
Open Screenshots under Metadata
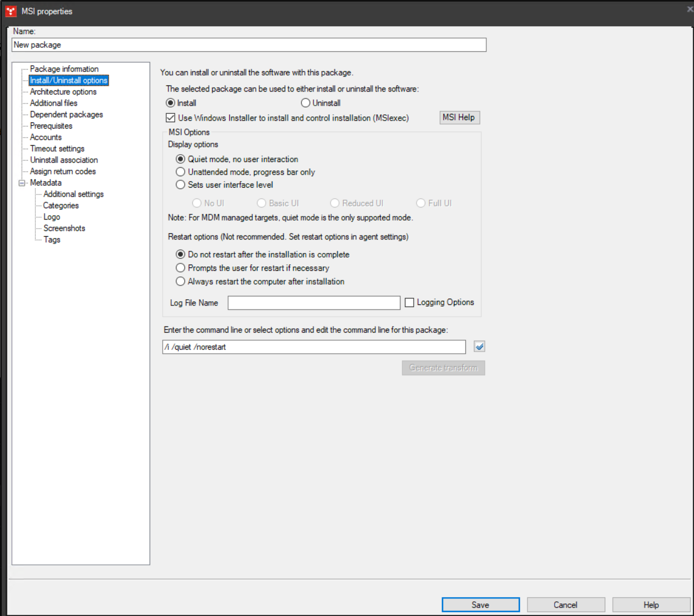(x=64, y=228)
